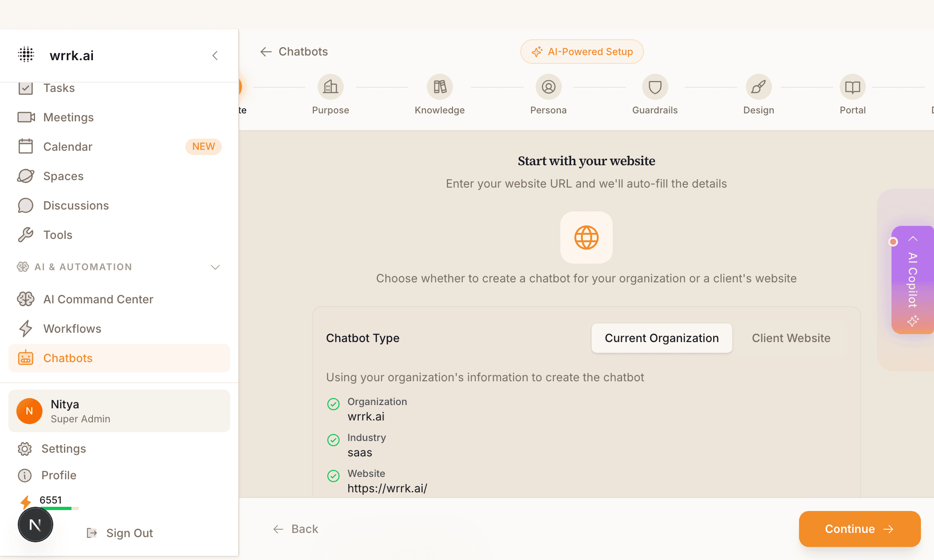Collapse the AI & AUTOMATION section
Viewport: 934px width, 560px height.
click(215, 267)
